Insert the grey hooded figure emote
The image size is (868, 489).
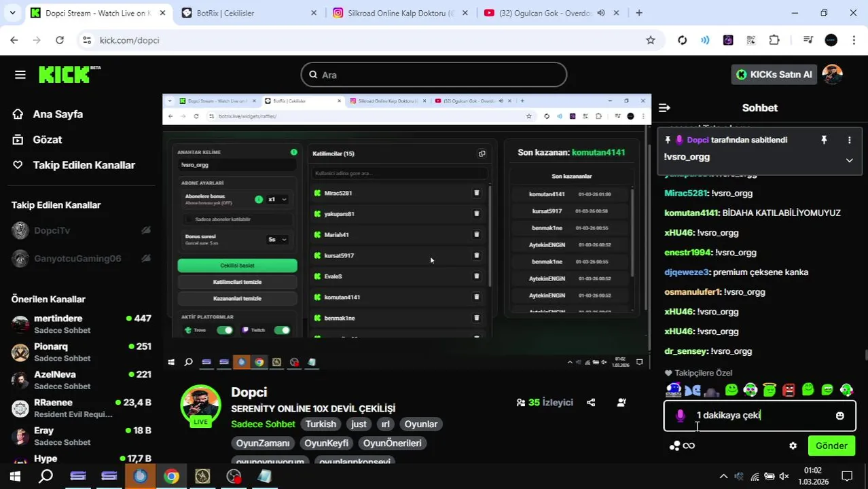pyautogui.click(x=712, y=391)
